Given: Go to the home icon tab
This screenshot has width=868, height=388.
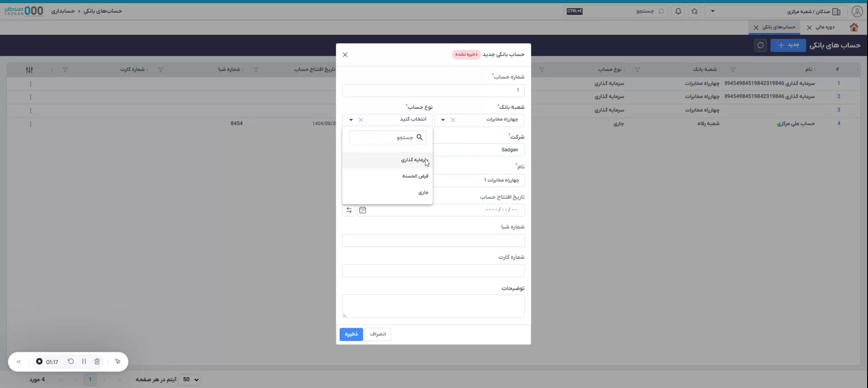Looking at the screenshot, I should 854,27.
